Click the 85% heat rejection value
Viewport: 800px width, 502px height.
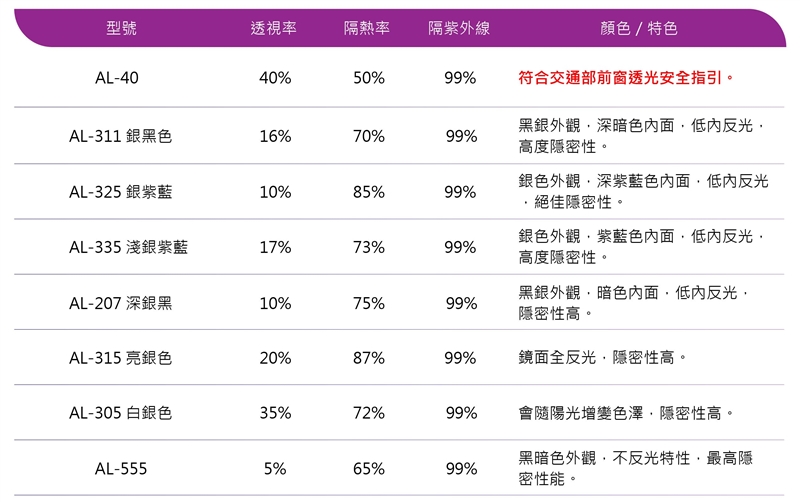368,192
